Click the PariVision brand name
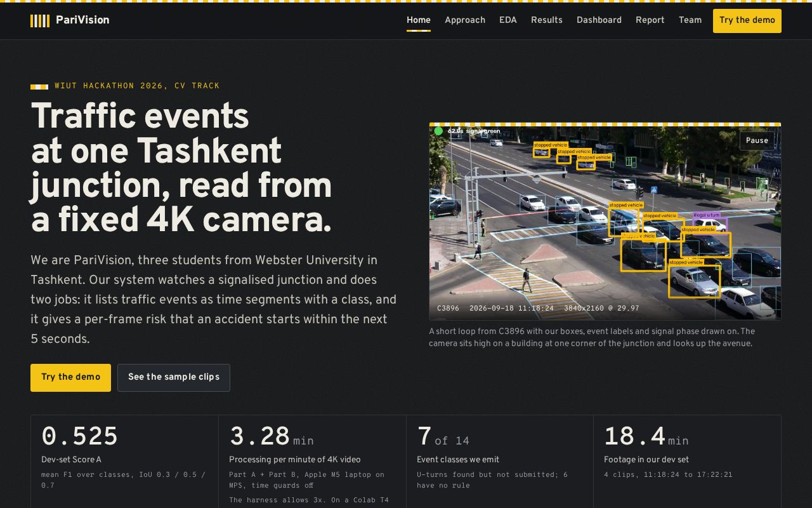 click(82, 20)
